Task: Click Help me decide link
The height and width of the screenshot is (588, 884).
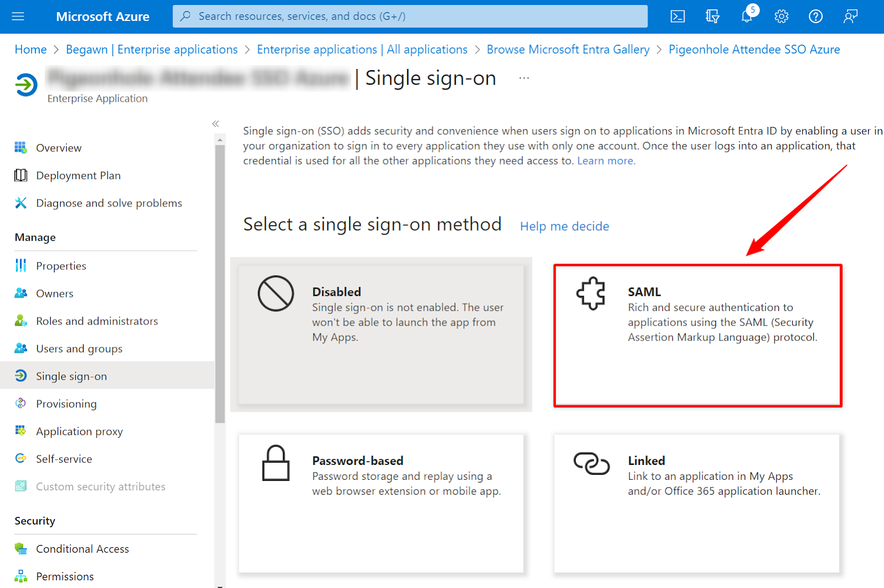Action: coord(565,226)
